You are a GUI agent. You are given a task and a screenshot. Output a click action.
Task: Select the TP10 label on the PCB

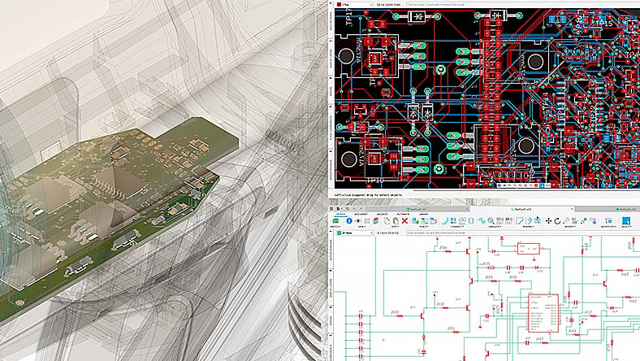[x=376, y=180]
